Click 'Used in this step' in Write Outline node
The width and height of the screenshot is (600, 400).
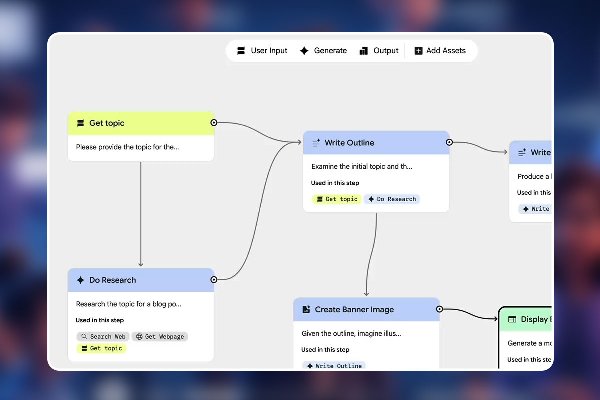tap(335, 183)
